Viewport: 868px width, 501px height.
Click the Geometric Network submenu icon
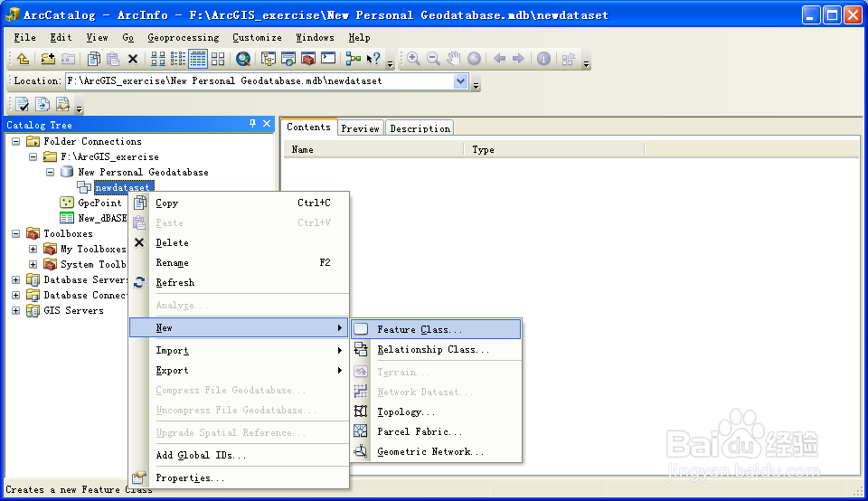[361, 451]
